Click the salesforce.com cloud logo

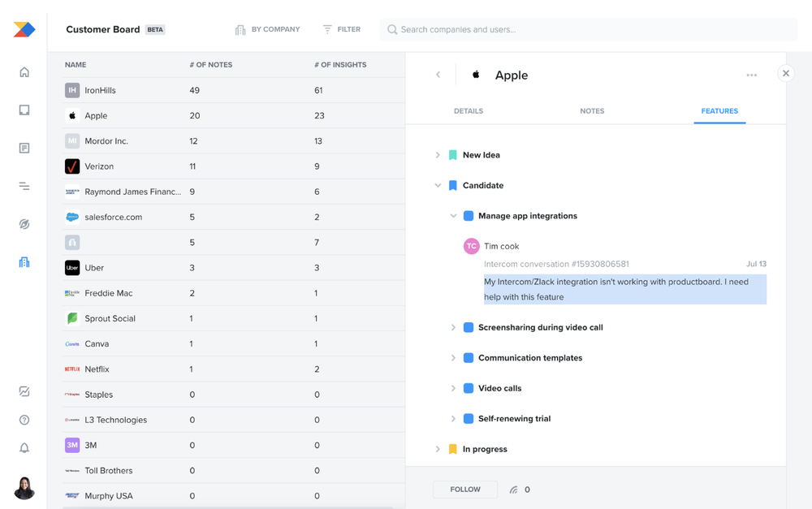pyautogui.click(x=72, y=217)
